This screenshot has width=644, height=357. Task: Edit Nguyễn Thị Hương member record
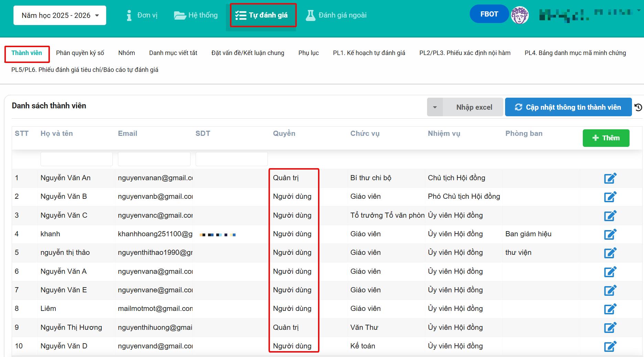[x=610, y=327]
